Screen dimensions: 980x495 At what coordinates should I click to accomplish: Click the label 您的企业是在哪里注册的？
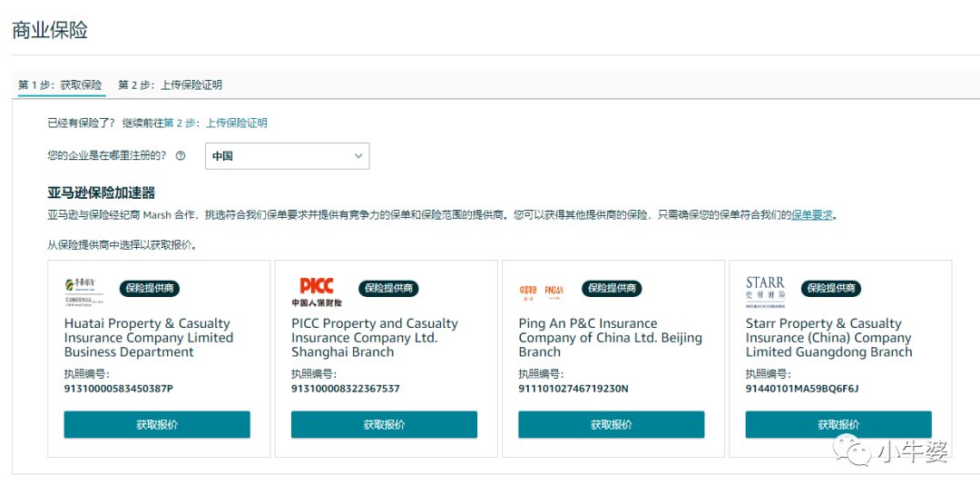click(107, 155)
